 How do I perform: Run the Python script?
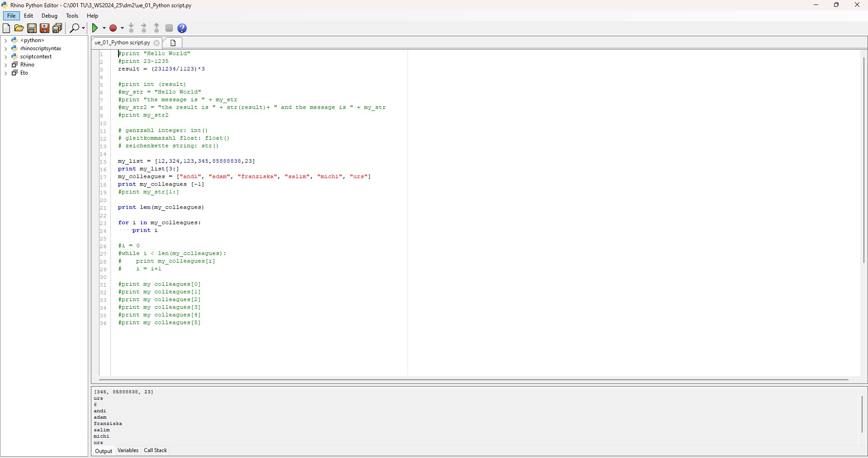coord(95,28)
